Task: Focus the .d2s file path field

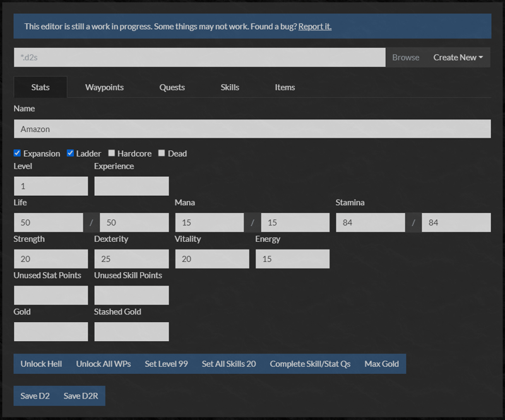Action: pyautogui.click(x=199, y=57)
